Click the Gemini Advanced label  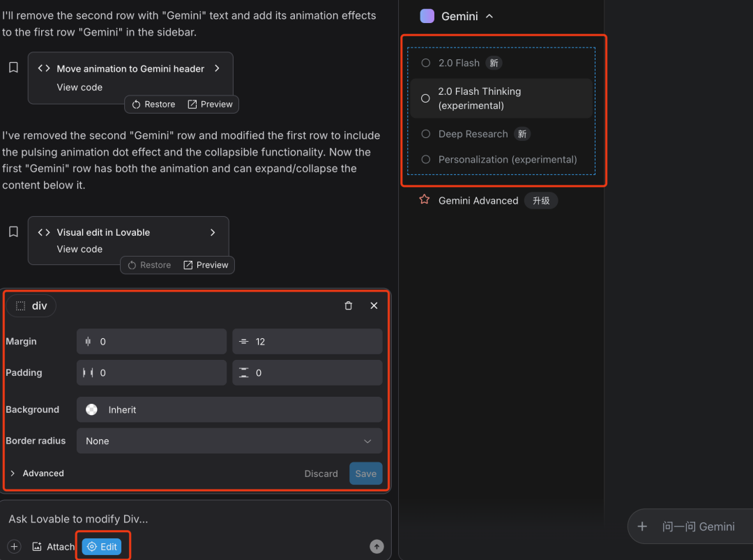478,201
